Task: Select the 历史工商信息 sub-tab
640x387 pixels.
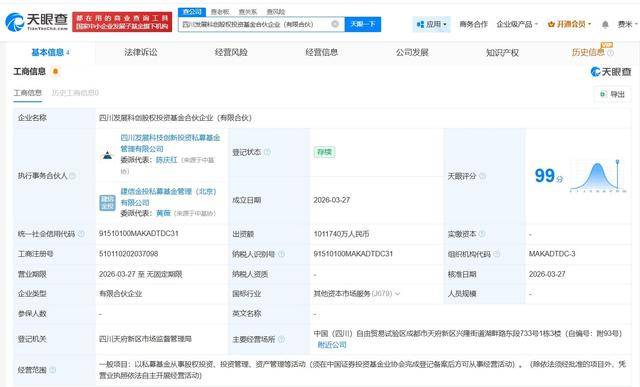Action: coord(75,93)
